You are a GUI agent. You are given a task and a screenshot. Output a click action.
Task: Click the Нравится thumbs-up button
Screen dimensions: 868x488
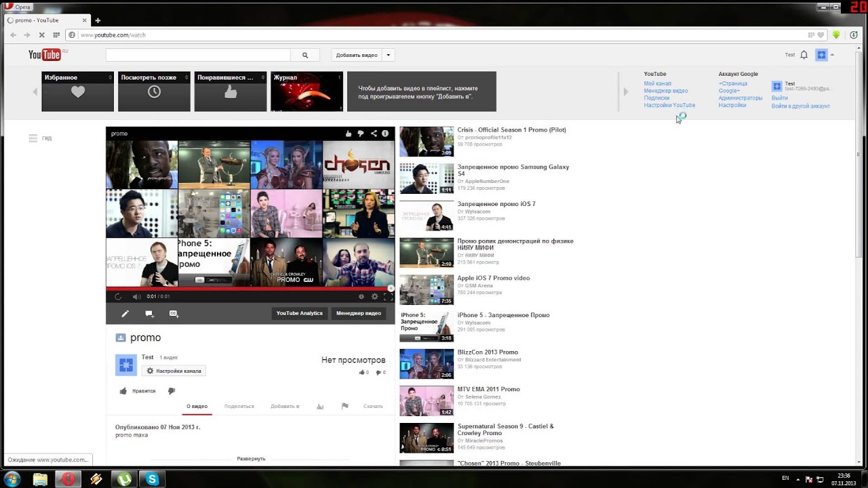(138, 391)
